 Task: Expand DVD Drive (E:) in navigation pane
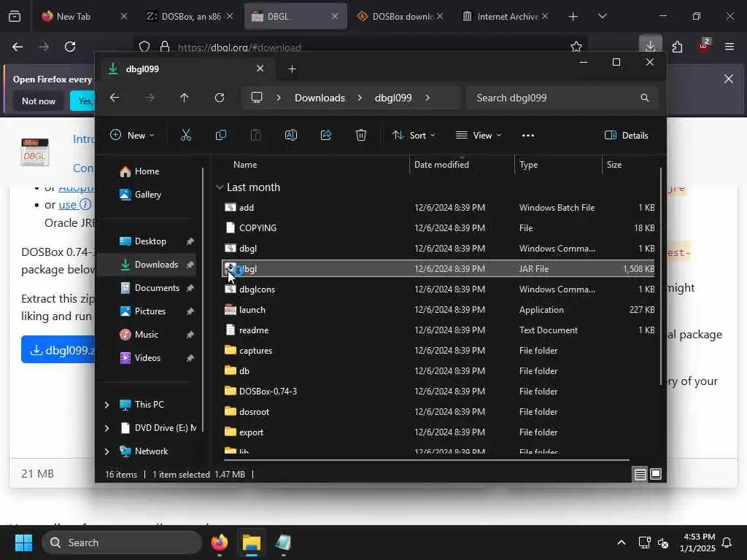coord(107,428)
